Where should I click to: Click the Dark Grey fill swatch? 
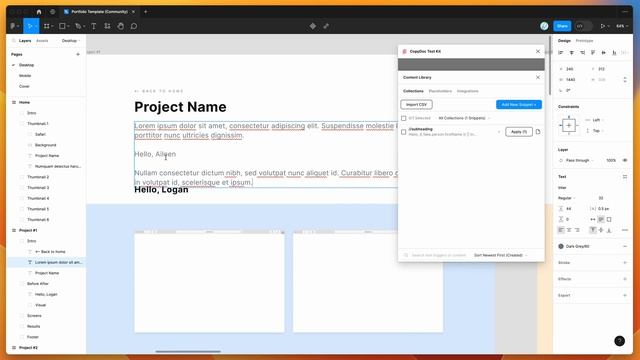561,247
